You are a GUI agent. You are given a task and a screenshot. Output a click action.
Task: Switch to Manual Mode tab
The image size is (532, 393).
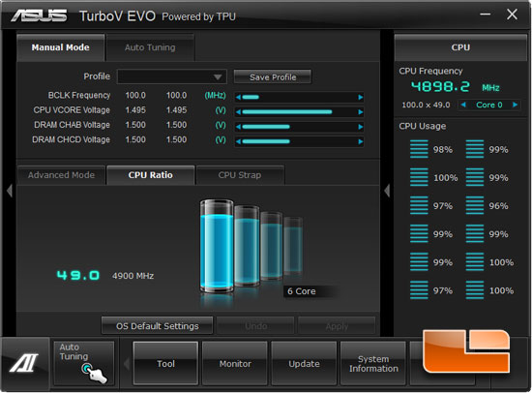click(x=60, y=47)
